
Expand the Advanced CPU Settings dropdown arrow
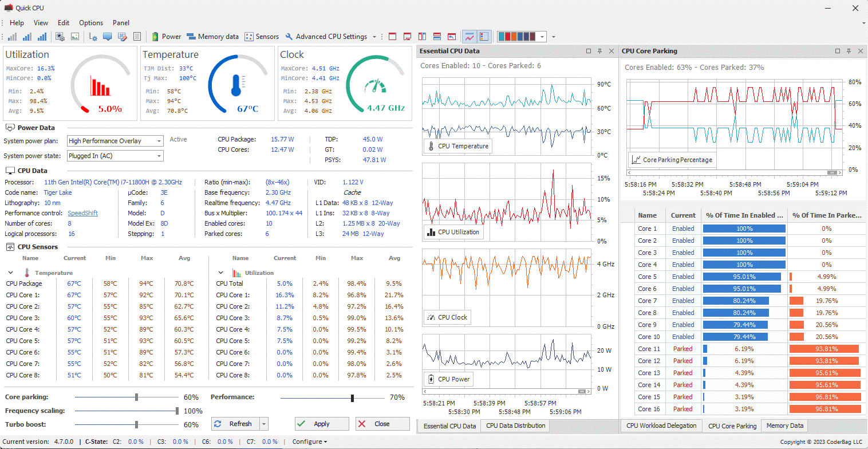374,37
